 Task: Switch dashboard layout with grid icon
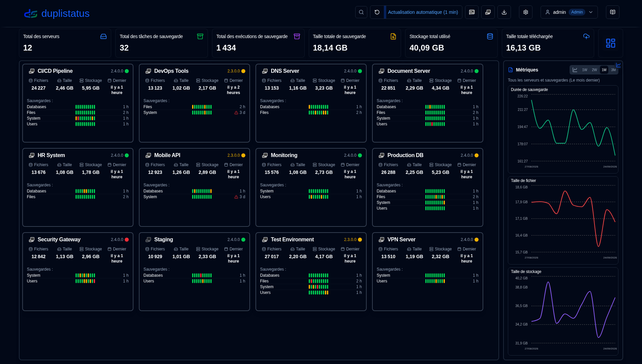610,43
